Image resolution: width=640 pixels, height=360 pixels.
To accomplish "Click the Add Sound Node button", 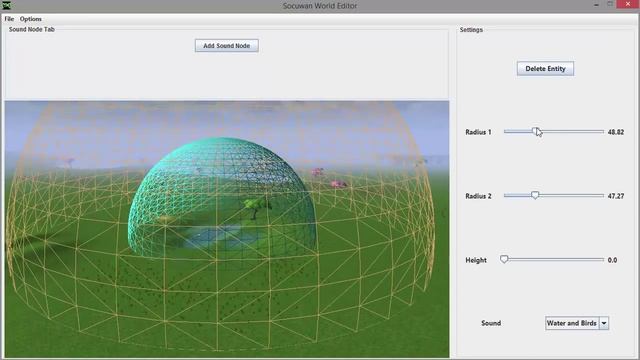I will [227, 46].
